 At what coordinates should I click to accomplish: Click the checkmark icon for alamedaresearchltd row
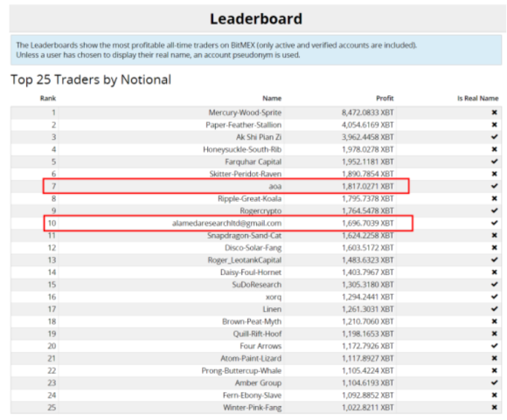(x=495, y=223)
